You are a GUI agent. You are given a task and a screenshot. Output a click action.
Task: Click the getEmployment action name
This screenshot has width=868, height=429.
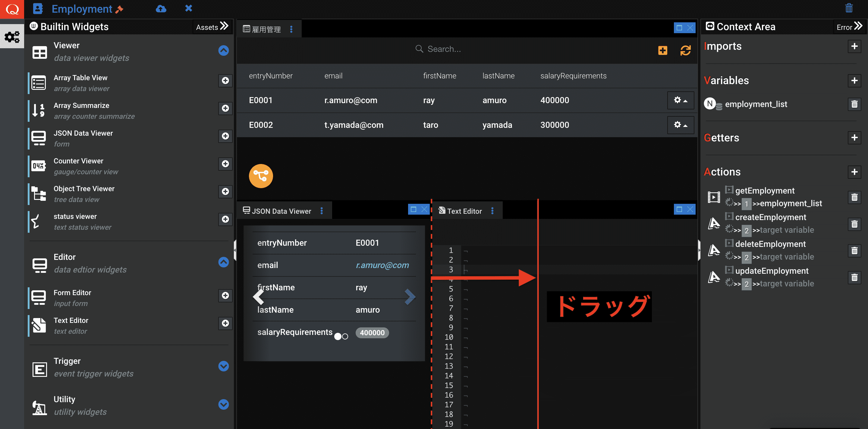tap(765, 191)
